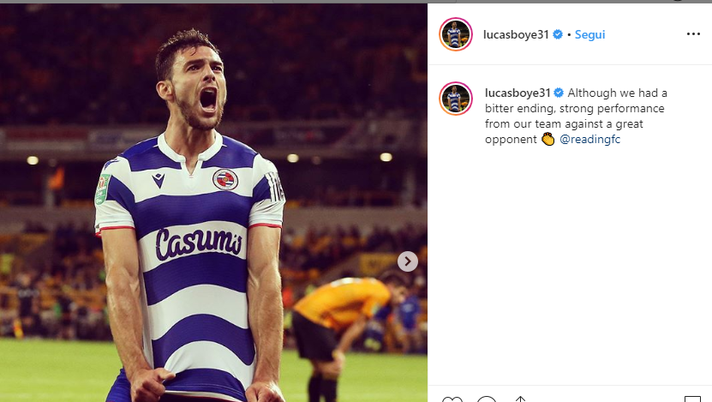Click the avatar beside the caption

(456, 99)
